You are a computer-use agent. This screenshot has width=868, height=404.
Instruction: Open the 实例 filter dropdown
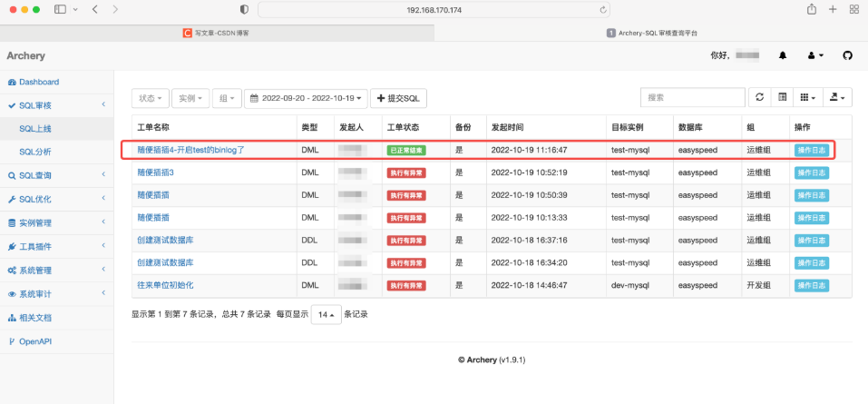point(190,98)
